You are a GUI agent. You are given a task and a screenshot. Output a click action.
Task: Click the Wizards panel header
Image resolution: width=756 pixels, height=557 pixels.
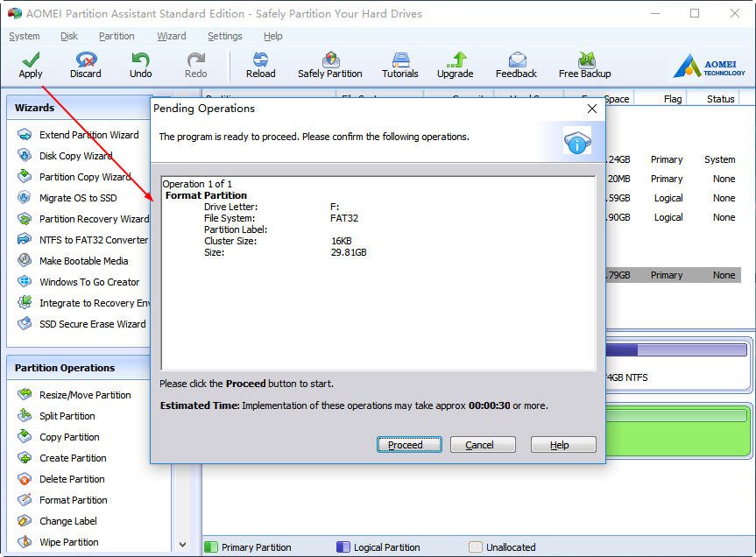point(79,108)
